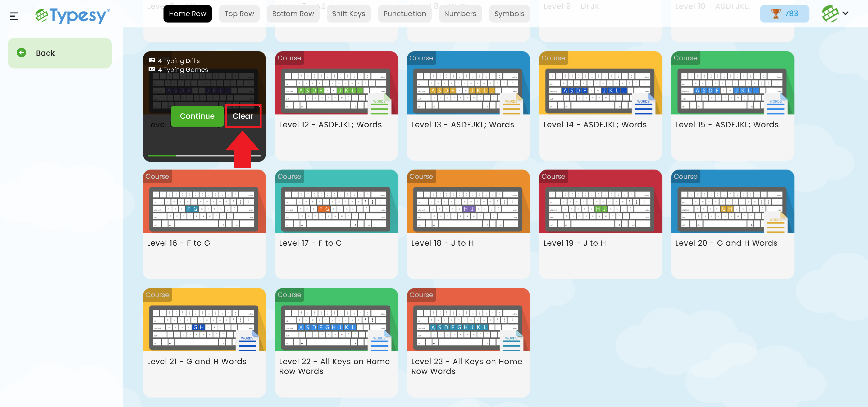Open Level 15 ASDFJKL; Words thumbnail

tap(732, 83)
